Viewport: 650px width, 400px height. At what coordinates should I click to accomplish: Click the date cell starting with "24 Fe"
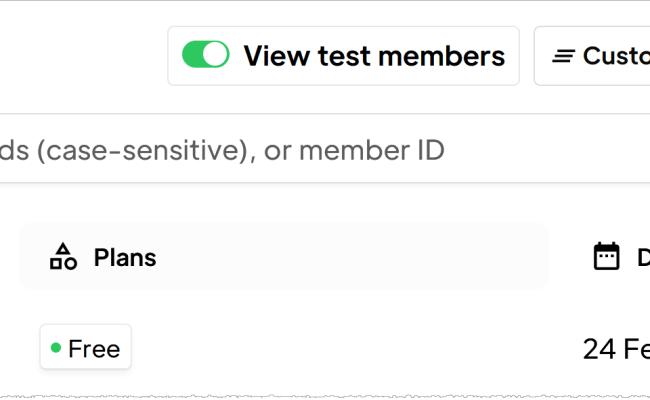point(615,349)
